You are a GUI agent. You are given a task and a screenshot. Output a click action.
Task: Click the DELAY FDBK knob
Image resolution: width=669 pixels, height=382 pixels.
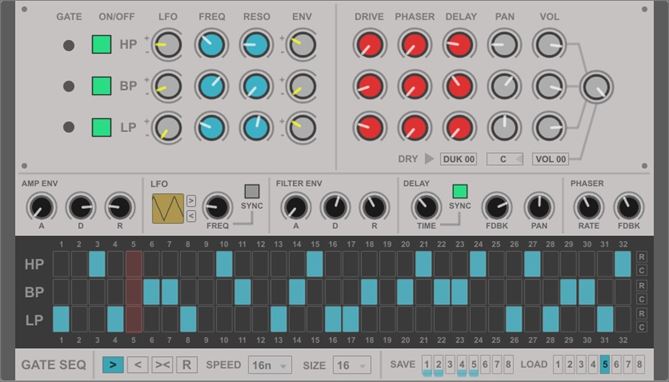tap(497, 207)
